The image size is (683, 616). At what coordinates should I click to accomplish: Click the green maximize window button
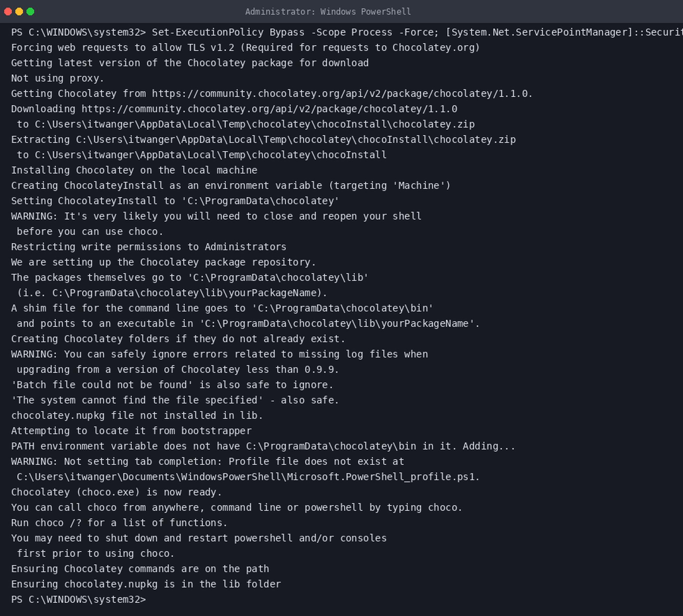[x=30, y=11]
